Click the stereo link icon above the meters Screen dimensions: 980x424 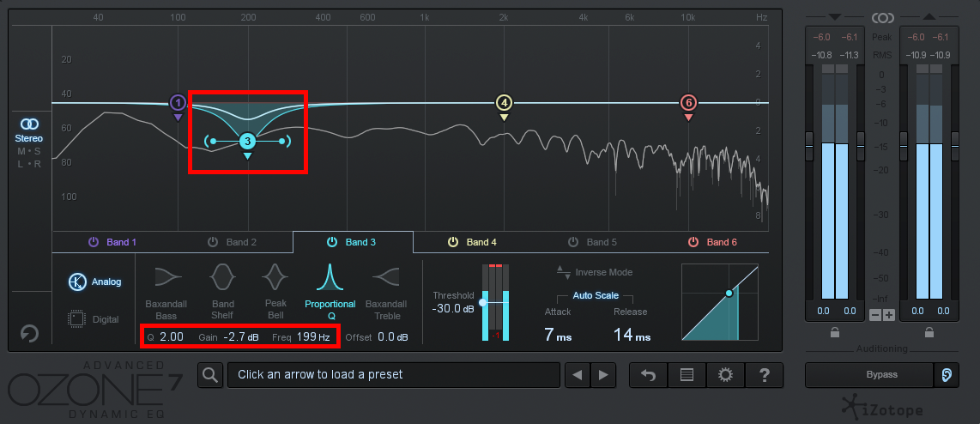click(x=882, y=17)
